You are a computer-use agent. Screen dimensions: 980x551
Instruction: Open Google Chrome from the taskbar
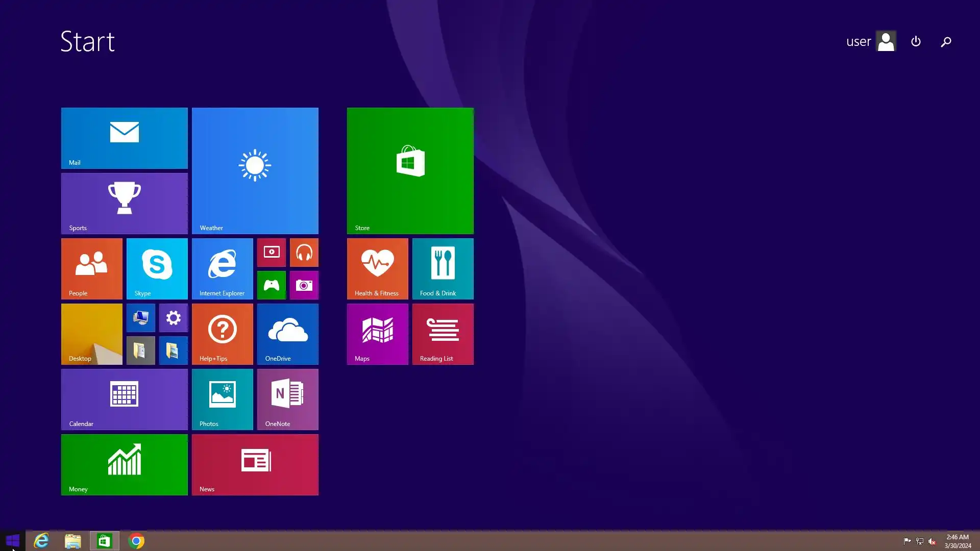(x=136, y=541)
